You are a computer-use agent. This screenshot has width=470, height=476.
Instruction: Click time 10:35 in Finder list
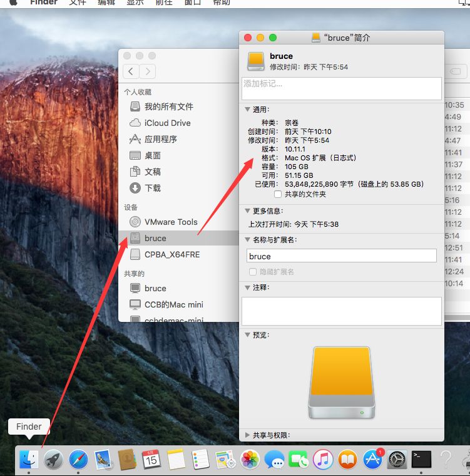point(454,105)
